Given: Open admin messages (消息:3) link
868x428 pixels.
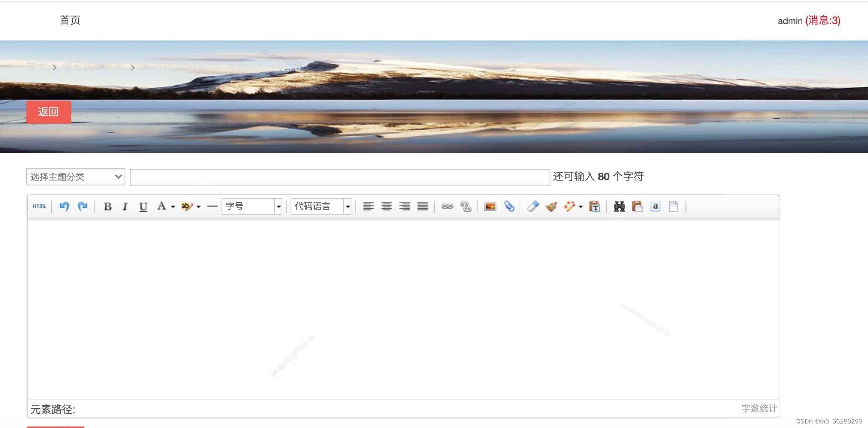Looking at the screenshot, I should [822, 21].
